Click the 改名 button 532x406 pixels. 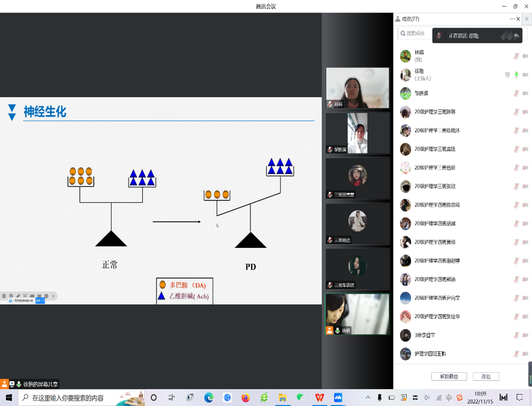tap(486, 377)
